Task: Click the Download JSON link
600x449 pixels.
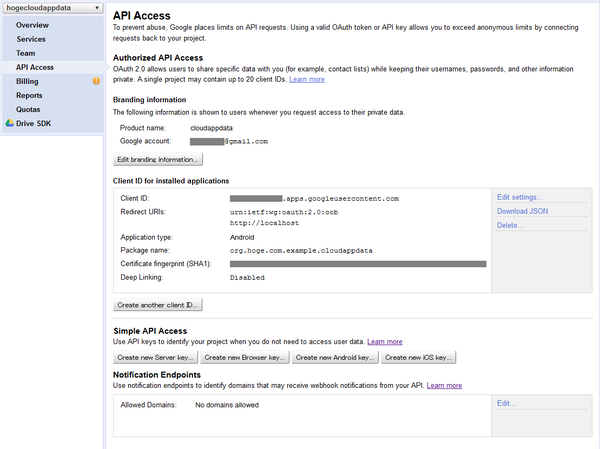Action: tap(522, 211)
